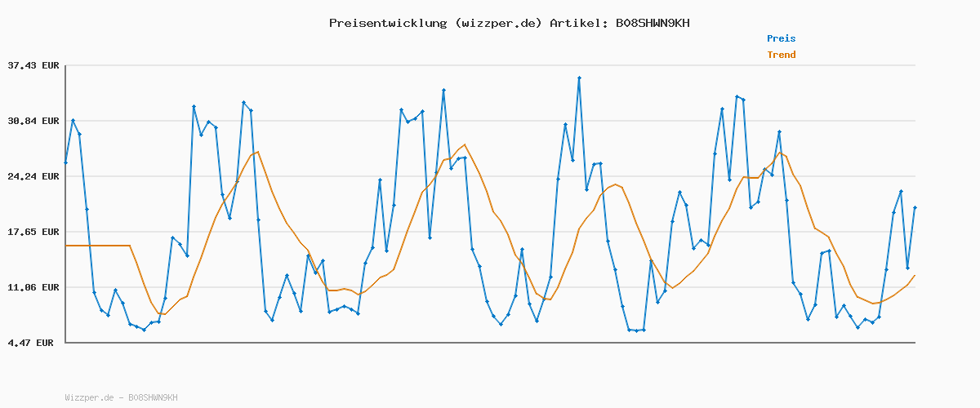This screenshot has height=408, width=980.
Task: Click the flat starting segment of the trend line
Action: point(98,246)
